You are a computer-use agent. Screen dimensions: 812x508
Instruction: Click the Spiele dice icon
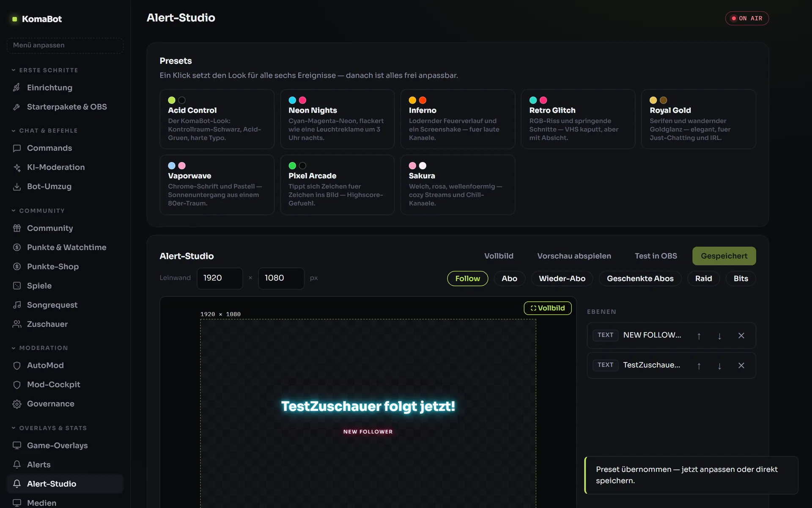point(17,286)
